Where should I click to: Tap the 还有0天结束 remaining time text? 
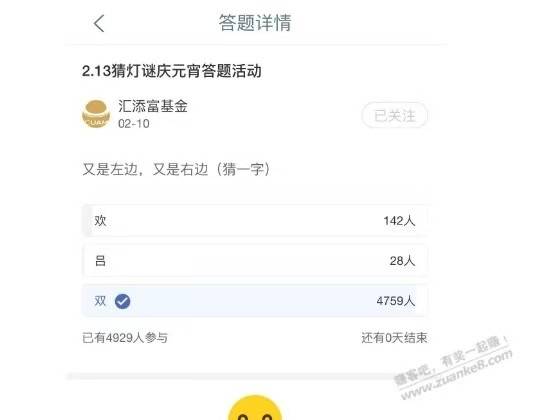[x=394, y=338]
